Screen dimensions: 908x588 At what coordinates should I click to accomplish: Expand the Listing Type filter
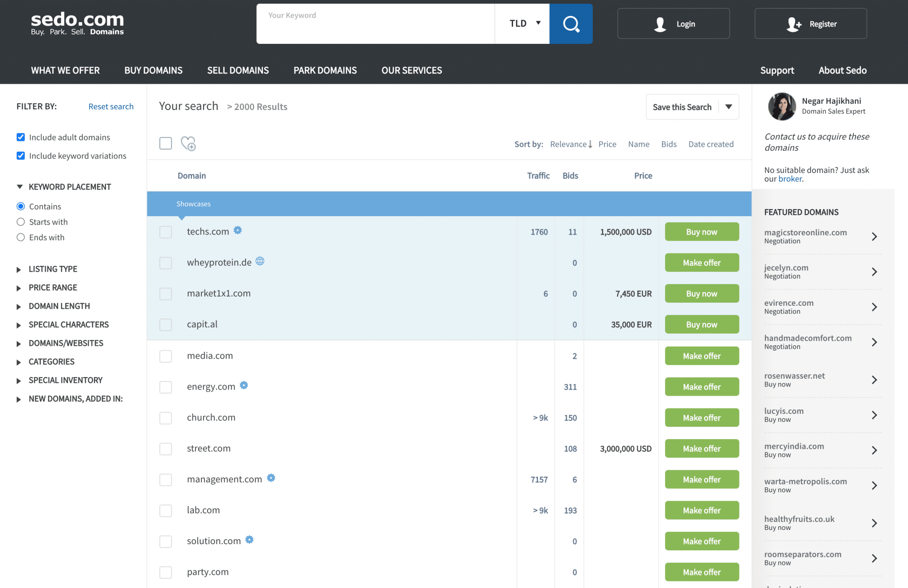(47, 269)
